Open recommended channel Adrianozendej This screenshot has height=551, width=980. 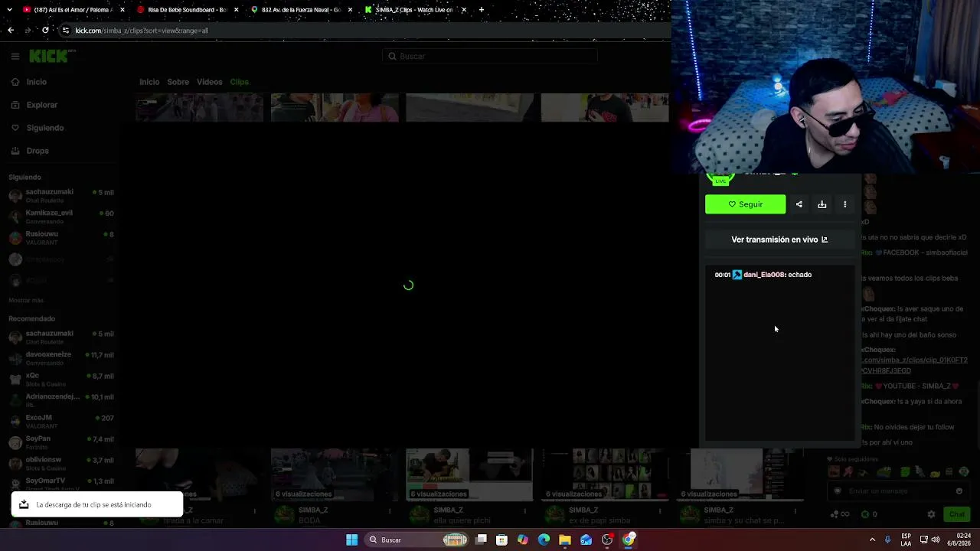(61, 400)
